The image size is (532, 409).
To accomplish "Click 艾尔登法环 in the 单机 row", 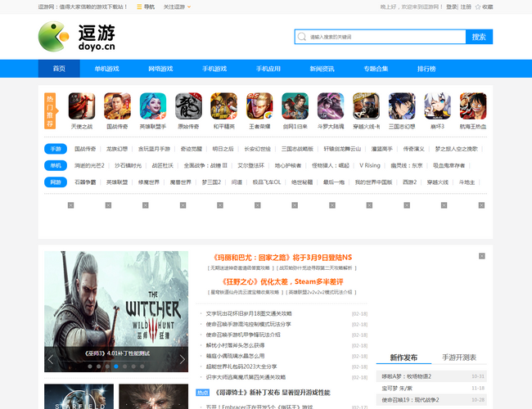I will pyautogui.click(x=251, y=165).
